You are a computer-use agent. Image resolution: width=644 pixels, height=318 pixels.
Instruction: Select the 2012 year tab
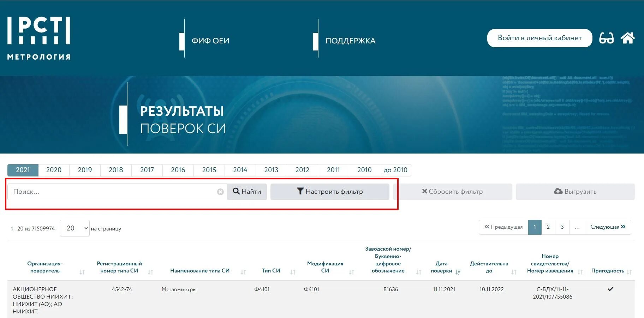click(302, 170)
